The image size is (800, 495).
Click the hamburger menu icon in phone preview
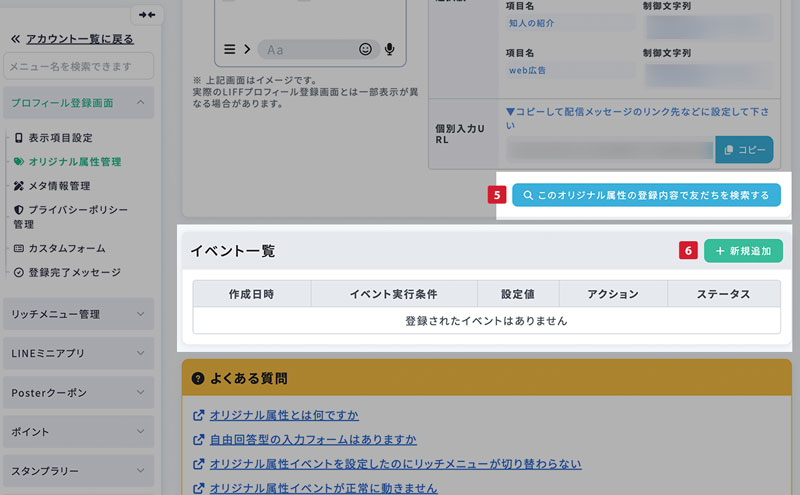coord(230,49)
